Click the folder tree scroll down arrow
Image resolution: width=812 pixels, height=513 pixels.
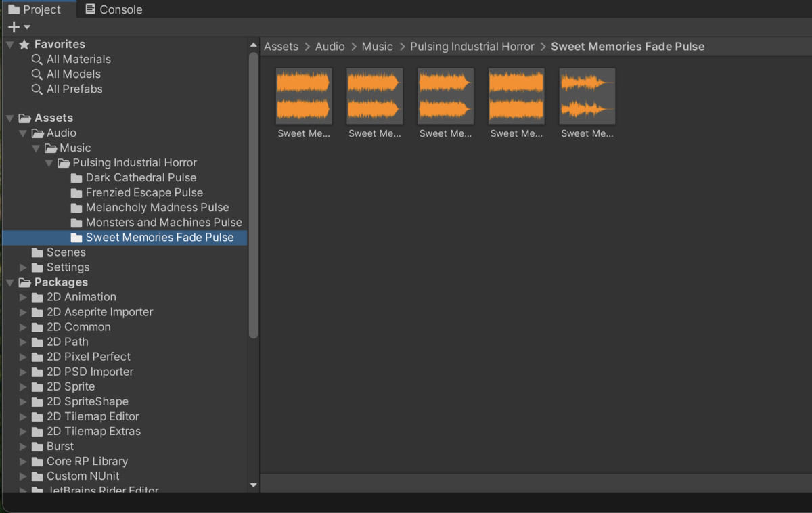tap(254, 485)
